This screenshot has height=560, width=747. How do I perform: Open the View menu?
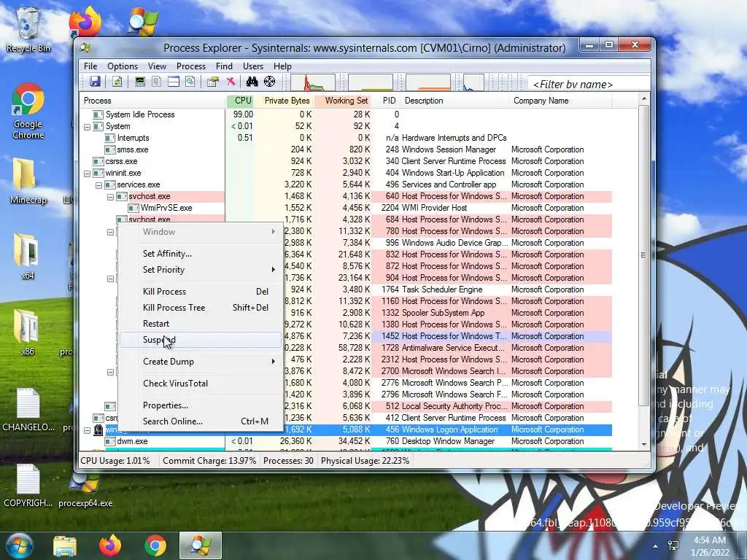coord(157,66)
